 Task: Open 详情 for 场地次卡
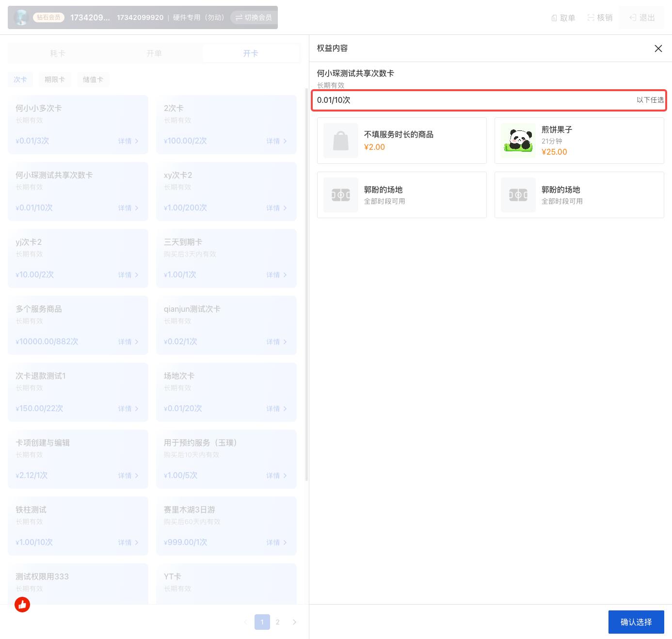point(276,409)
